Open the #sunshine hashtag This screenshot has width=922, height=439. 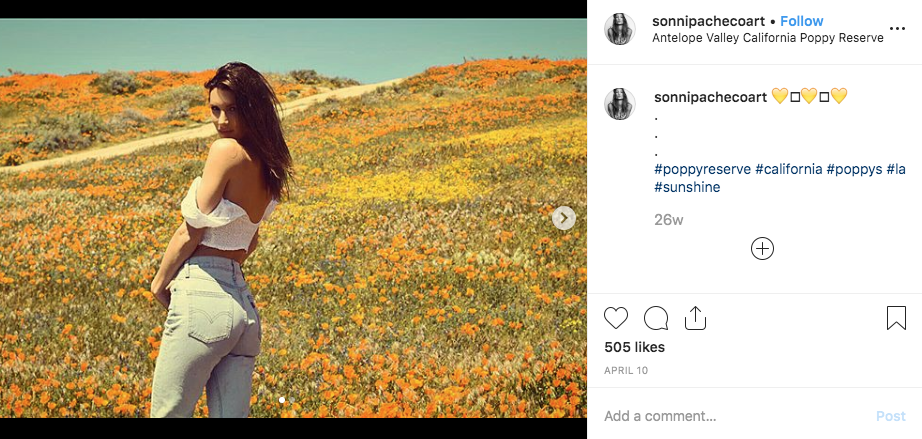687,187
